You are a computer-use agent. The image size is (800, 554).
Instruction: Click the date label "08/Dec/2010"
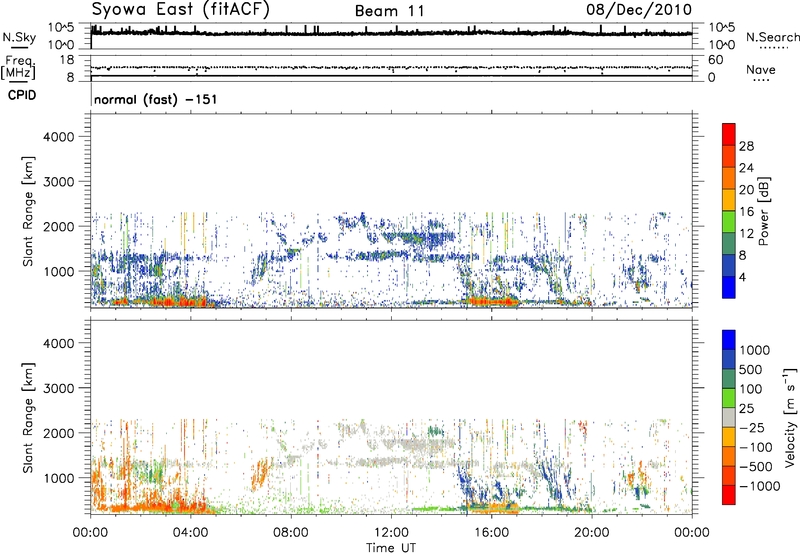pos(639,10)
